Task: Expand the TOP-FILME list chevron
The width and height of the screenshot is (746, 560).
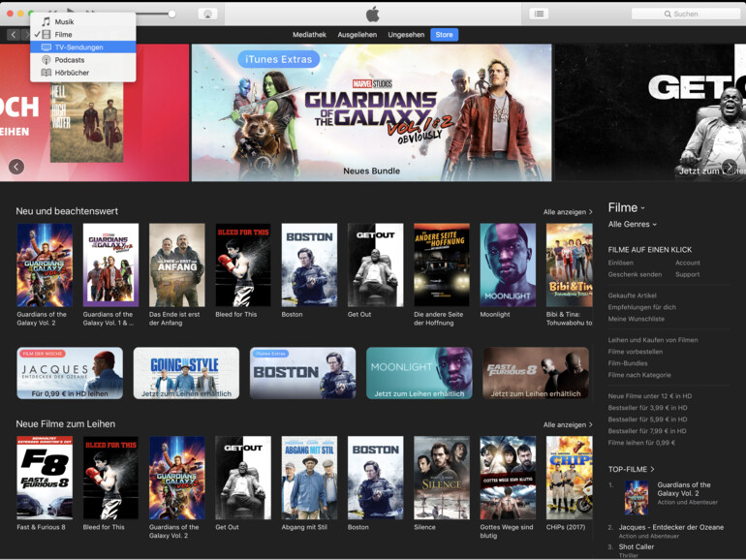Action: pos(652,469)
